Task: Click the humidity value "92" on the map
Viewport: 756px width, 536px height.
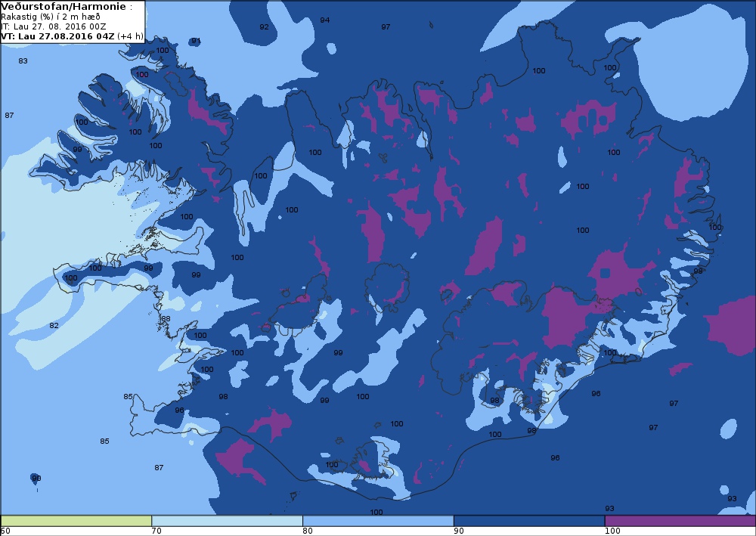Action: (264, 26)
